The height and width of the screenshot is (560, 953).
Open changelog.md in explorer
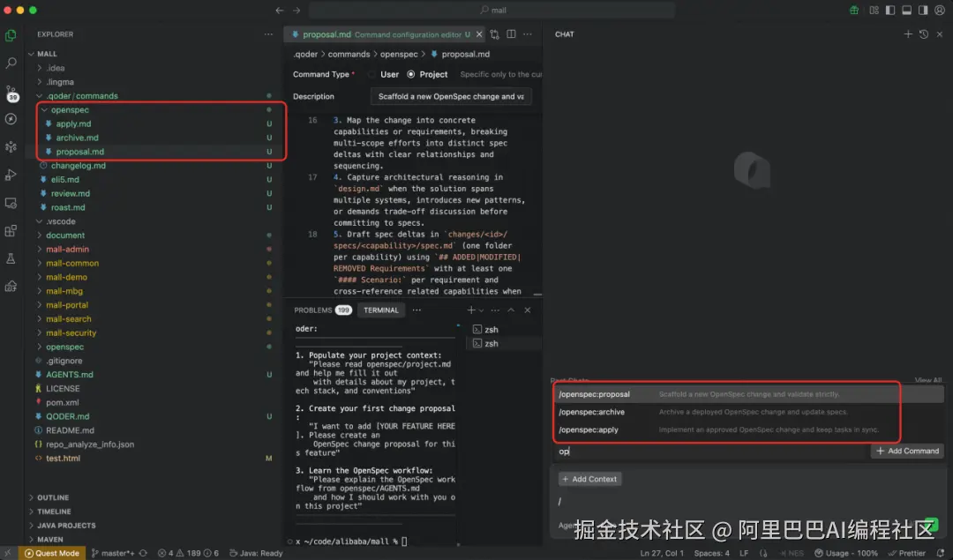(78, 166)
